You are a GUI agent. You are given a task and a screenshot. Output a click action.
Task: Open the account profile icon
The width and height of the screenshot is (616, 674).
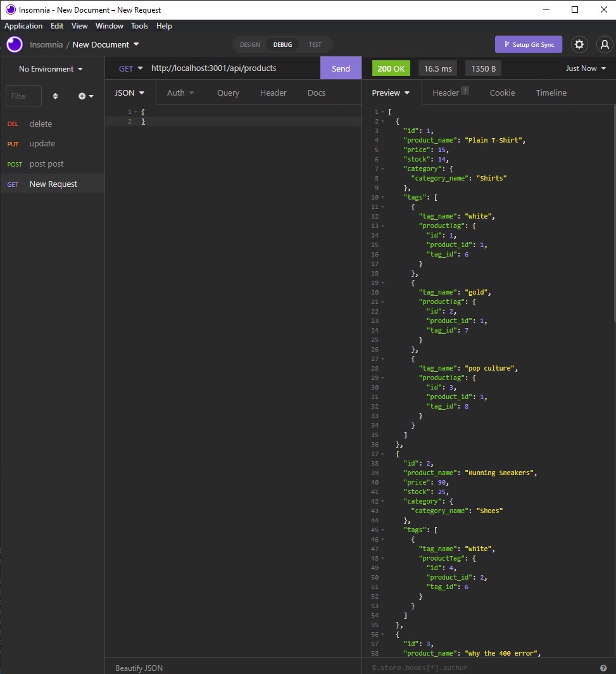604,44
